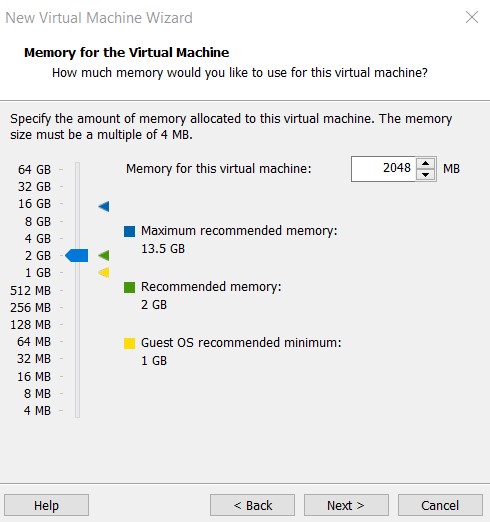Set slider to the 512 MB tick mark
This screenshot has width=490, height=522.
pos(77,290)
